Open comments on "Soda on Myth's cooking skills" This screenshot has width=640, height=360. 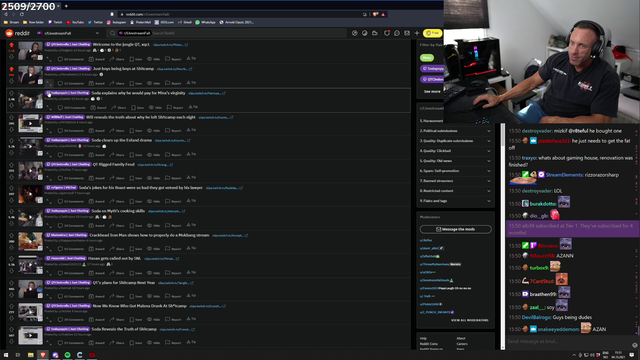click(71, 225)
